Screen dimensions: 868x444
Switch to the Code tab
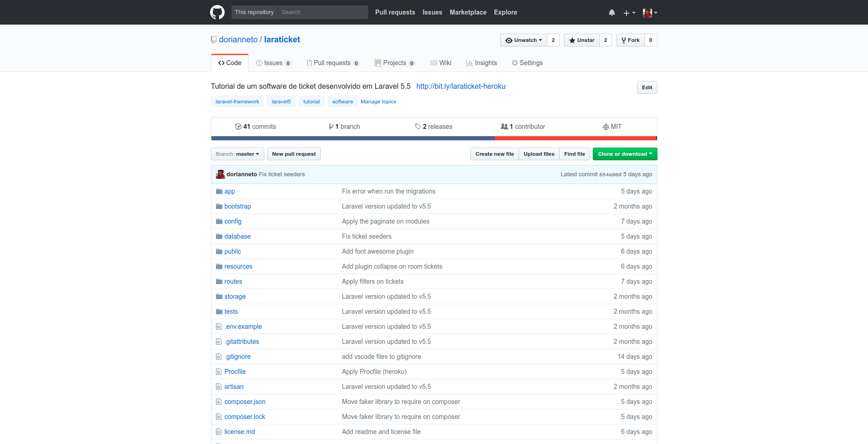coord(230,63)
